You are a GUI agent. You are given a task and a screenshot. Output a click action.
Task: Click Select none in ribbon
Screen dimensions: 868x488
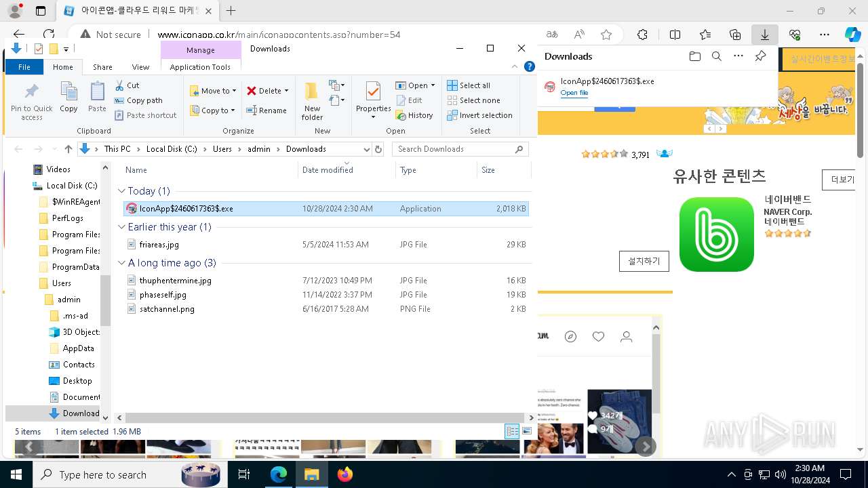coord(473,100)
